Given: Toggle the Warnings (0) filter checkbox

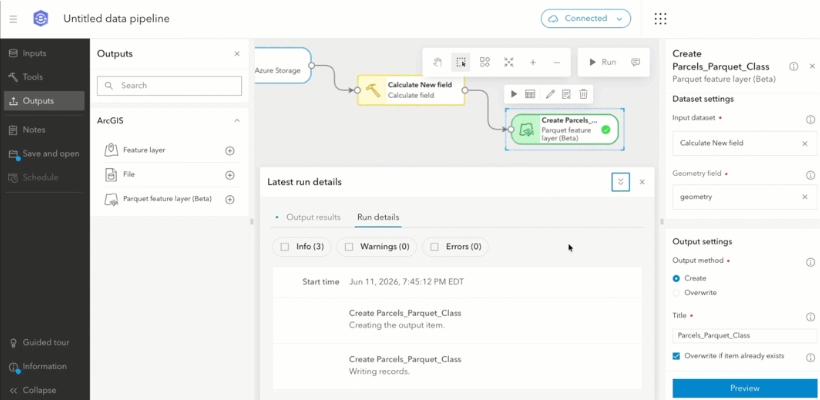Looking at the screenshot, I should 349,247.
